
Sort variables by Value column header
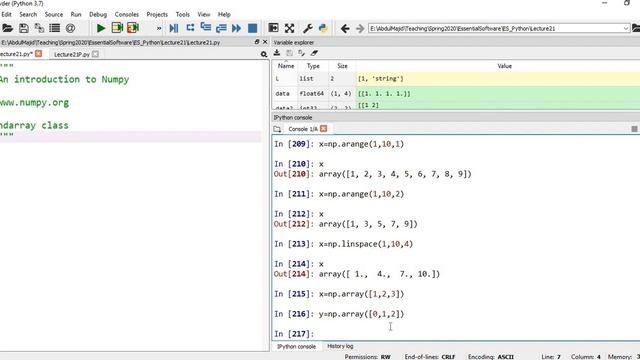click(504, 66)
